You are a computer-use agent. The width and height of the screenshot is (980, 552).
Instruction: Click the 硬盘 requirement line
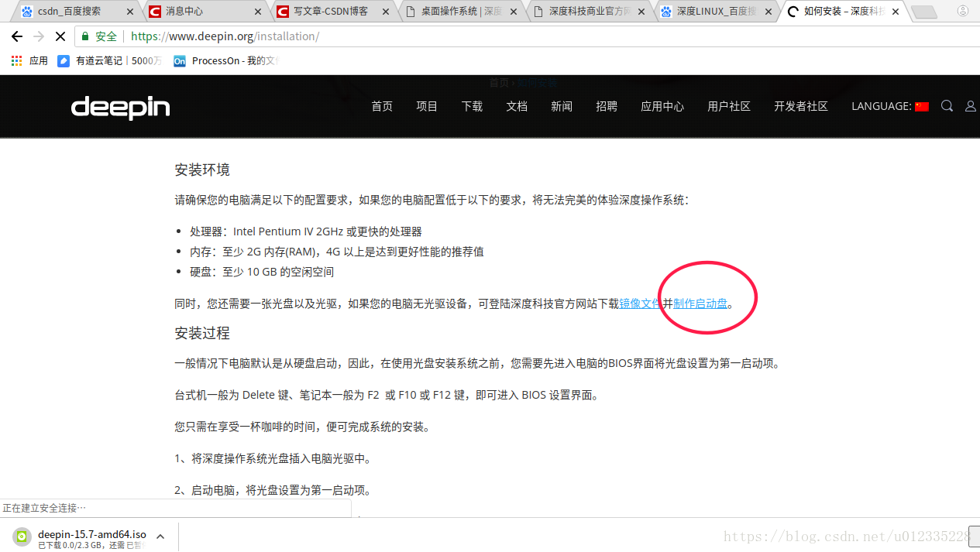[x=262, y=272]
